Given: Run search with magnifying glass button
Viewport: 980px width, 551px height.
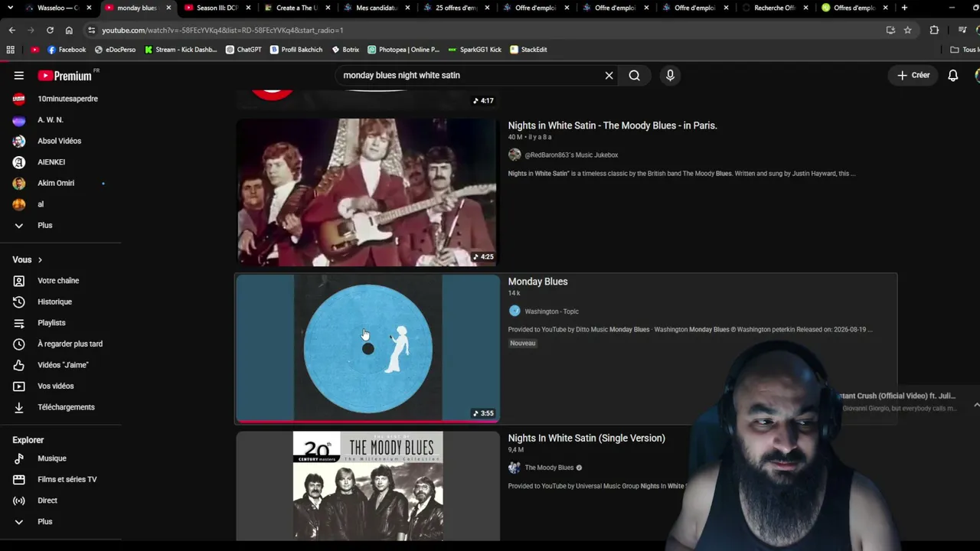Looking at the screenshot, I should tap(634, 76).
